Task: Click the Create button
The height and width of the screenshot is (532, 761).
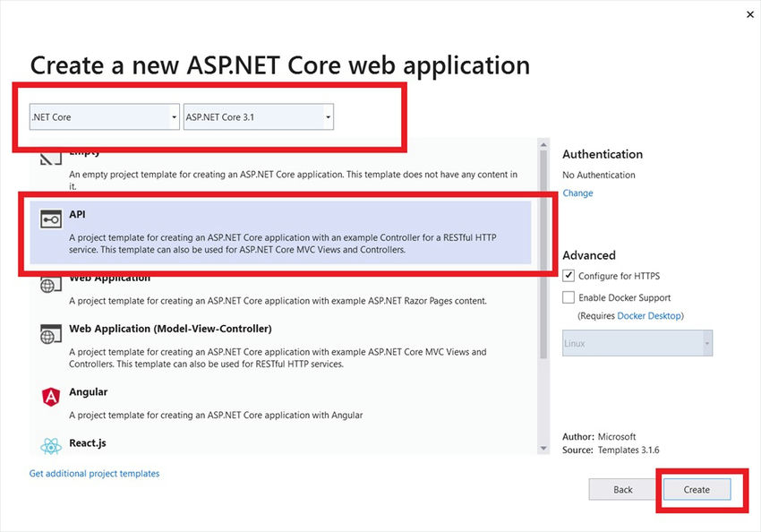Action: coord(697,490)
